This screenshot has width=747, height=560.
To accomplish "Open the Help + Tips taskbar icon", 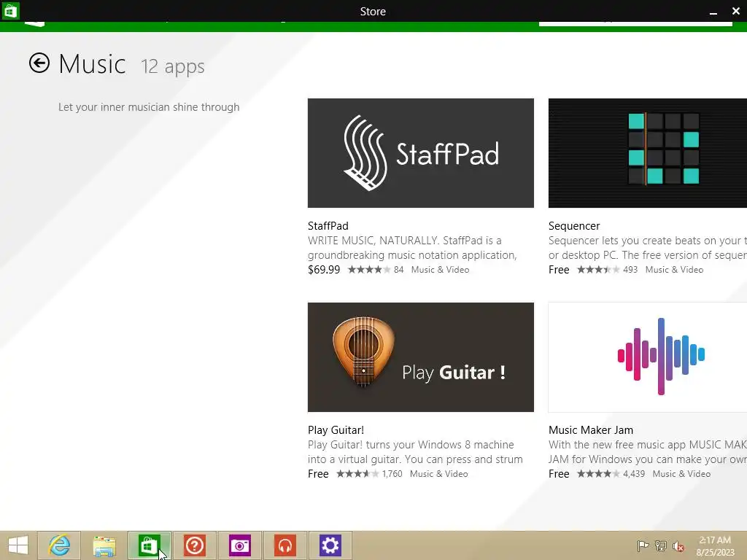I will pos(194,545).
